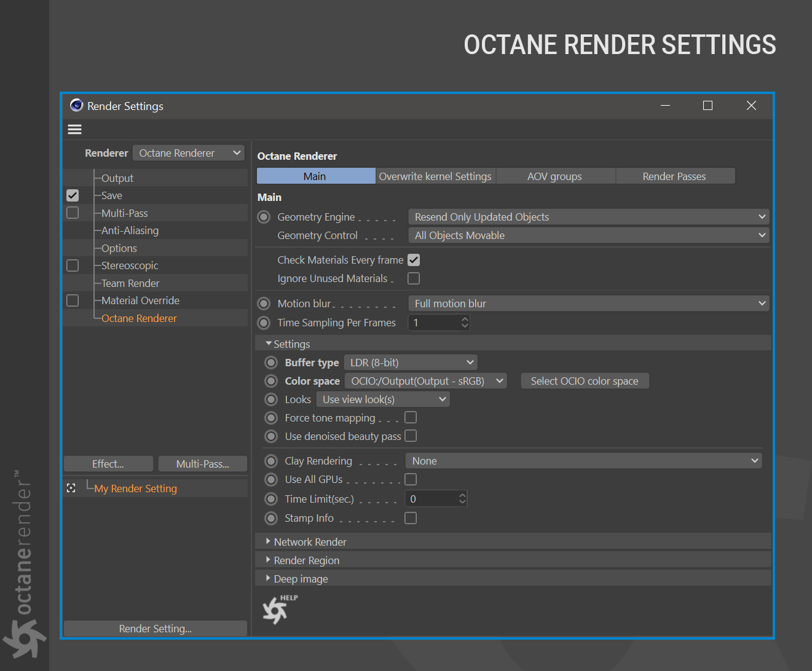Click the active-setting icon beside My Render Setting
The height and width of the screenshot is (671, 812).
tap(71, 488)
